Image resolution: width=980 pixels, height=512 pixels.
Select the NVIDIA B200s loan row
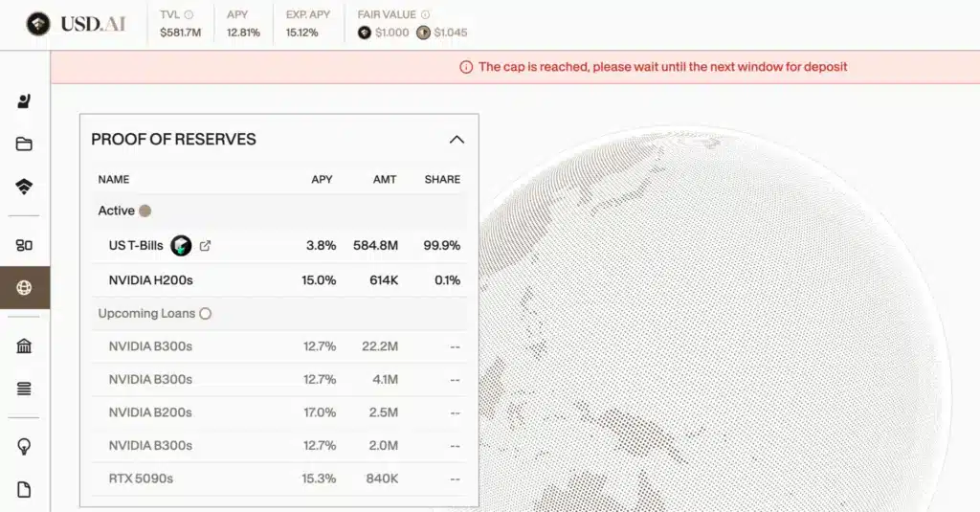tap(278, 412)
